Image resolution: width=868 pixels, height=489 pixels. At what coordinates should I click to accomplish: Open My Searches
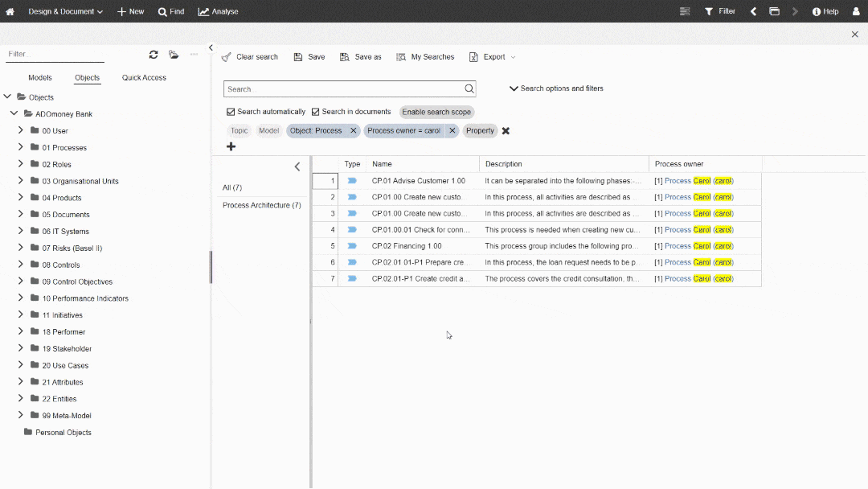click(x=425, y=57)
